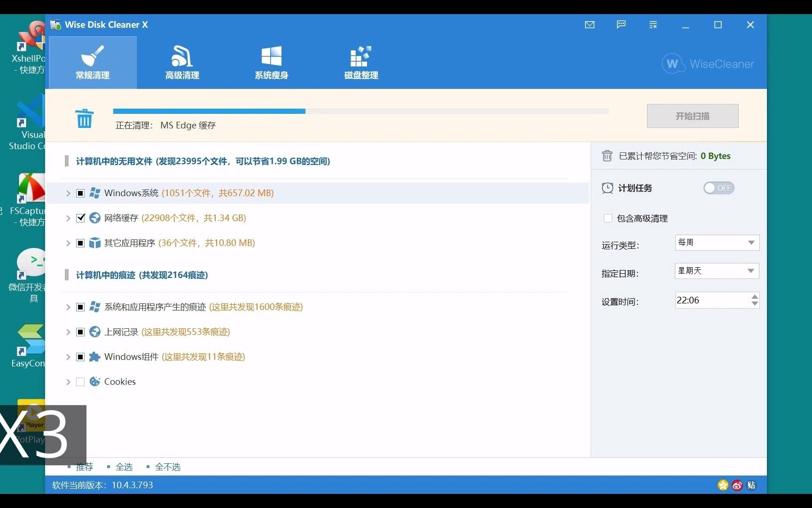The width and height of the screenshot is (812, 508).
Task: Check the 包含高级清理 checkbox
Action: [608, 218]
